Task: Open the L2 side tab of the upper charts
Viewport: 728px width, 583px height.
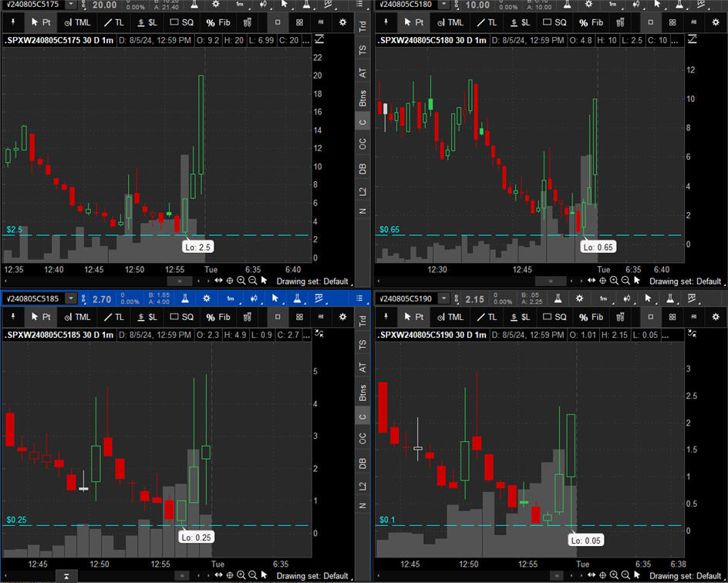Action: 362,191
